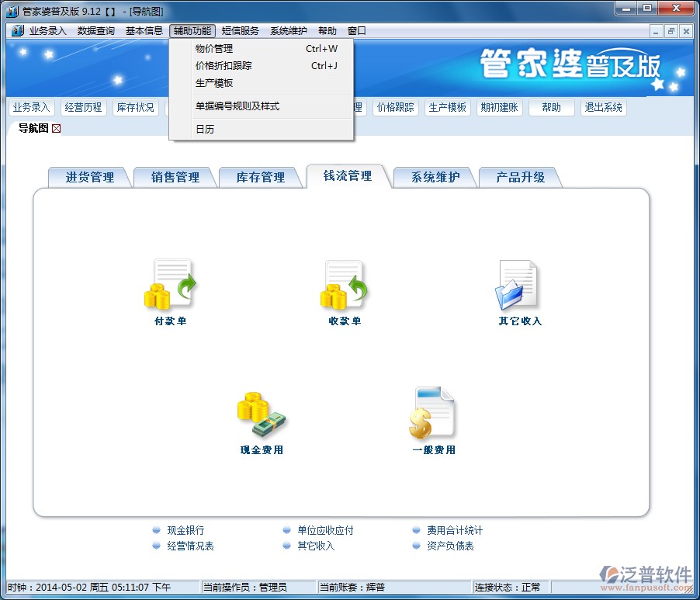The width and height of the screenshot is (700, 600).
Task: Open the 经营情况表 report link
Action: [x=190, y=546]
